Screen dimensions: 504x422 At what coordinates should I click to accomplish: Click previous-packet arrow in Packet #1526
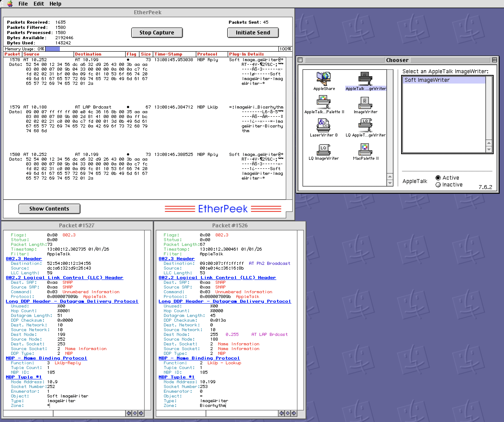pyautogui.click(x=281, y=413)
